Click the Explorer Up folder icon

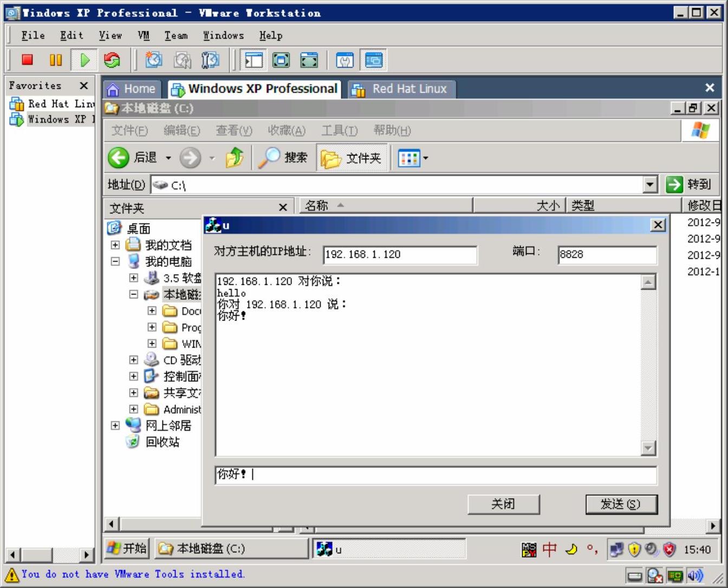(x=235, y=158)
